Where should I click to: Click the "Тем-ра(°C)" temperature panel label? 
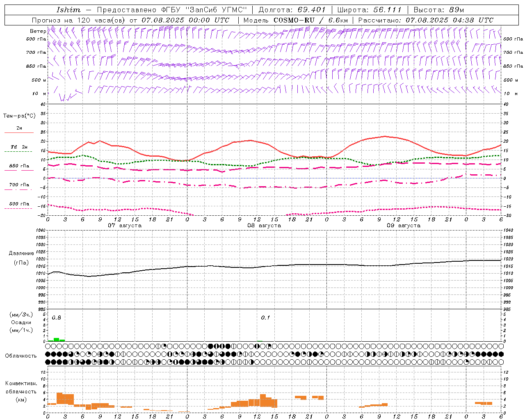click(19, 116)
